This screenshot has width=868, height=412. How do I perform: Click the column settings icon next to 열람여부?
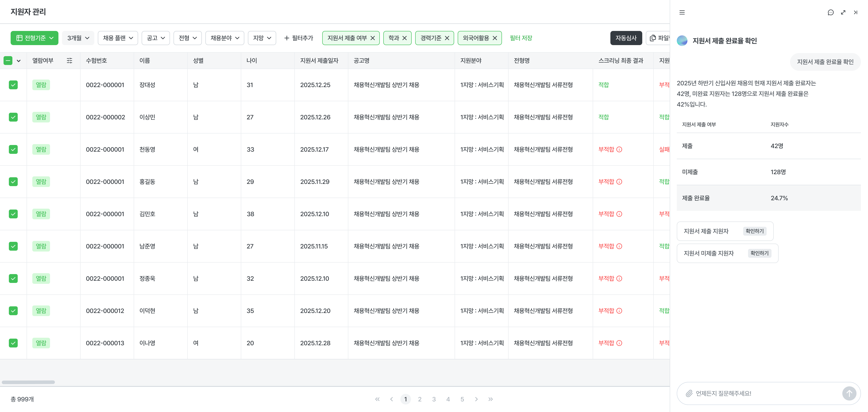click(69, 61)
